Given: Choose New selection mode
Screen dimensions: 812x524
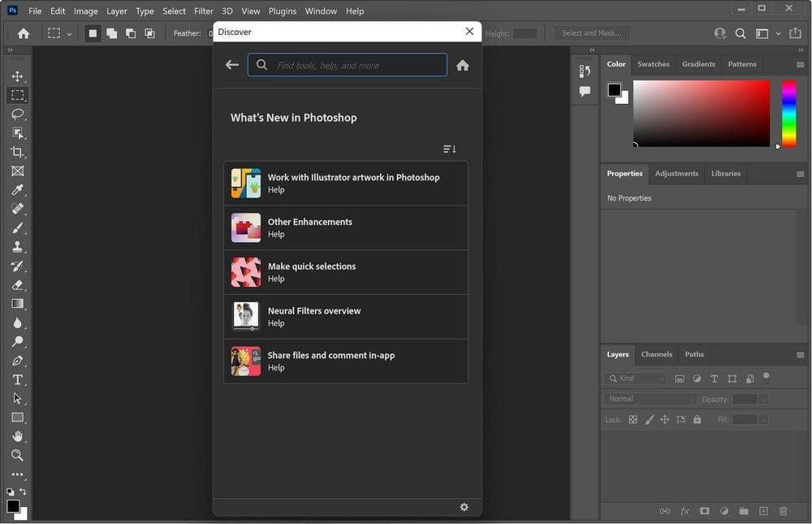Looking at the screenshot, I should (x=93, y=33).
